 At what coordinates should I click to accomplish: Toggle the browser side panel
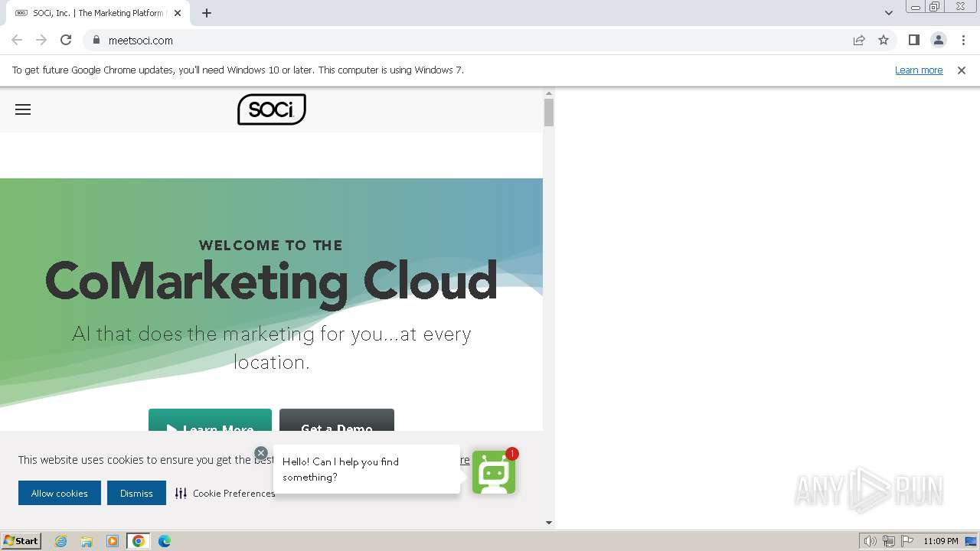pyautogui.click(x=913, y=40)
